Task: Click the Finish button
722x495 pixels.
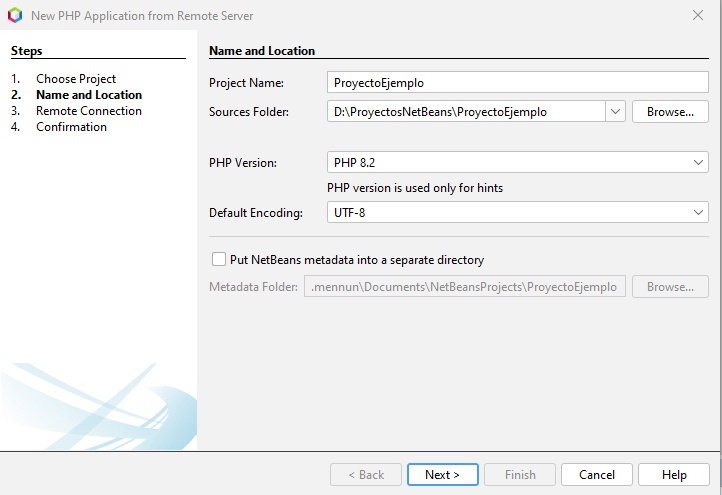Action: (519, 475)
